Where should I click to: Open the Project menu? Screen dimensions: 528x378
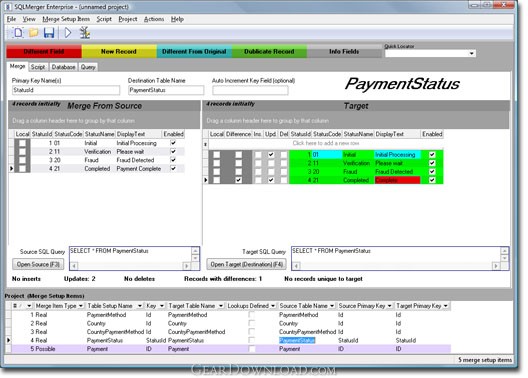tap(128, 19)
